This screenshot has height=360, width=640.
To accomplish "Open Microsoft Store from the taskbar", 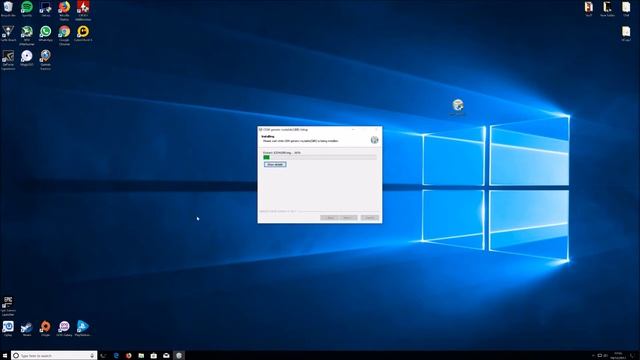I will [153, 356].
